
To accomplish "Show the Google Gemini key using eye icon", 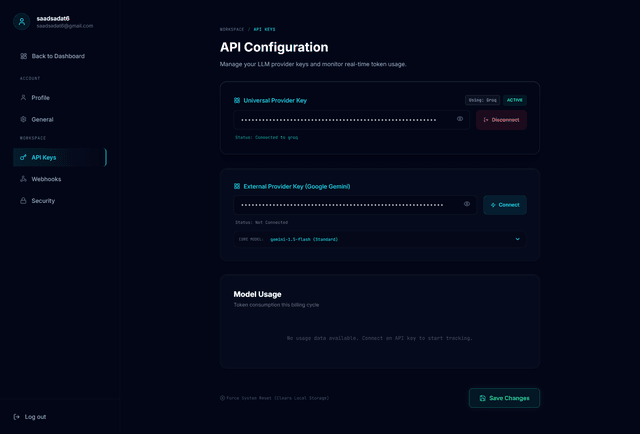I will (467, 204).
